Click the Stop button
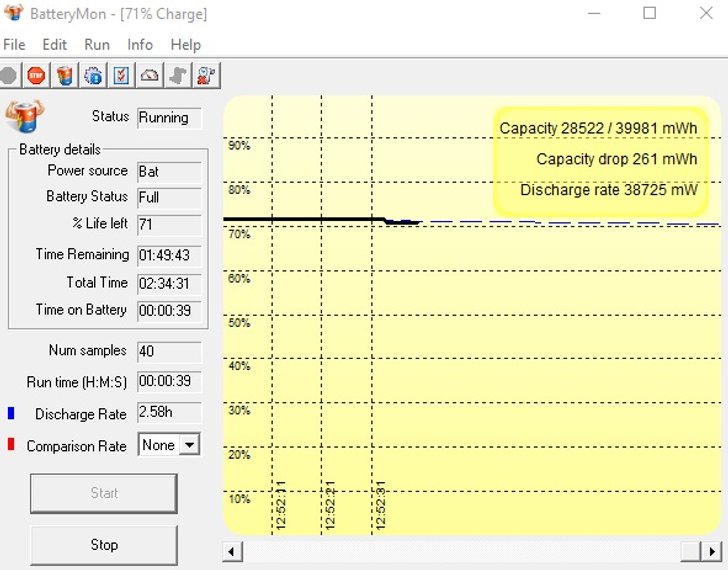The width and height of the screenshot is (728, 570). 104,545
